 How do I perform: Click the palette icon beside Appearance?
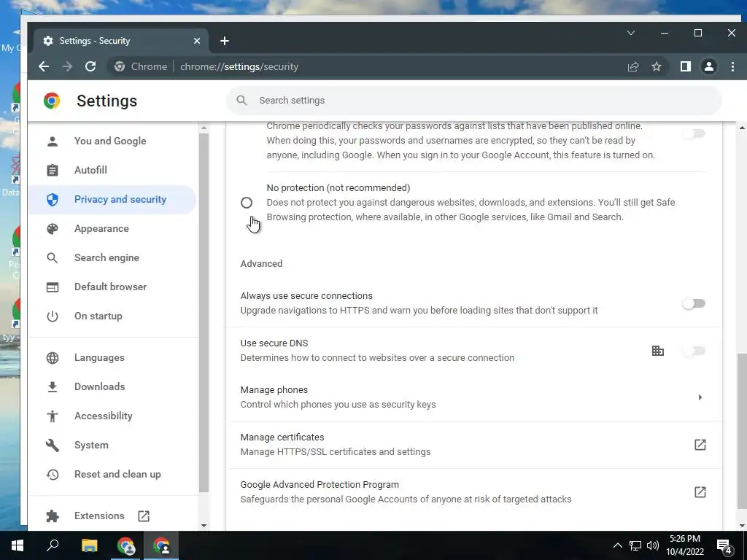click(x=53, y=228)
